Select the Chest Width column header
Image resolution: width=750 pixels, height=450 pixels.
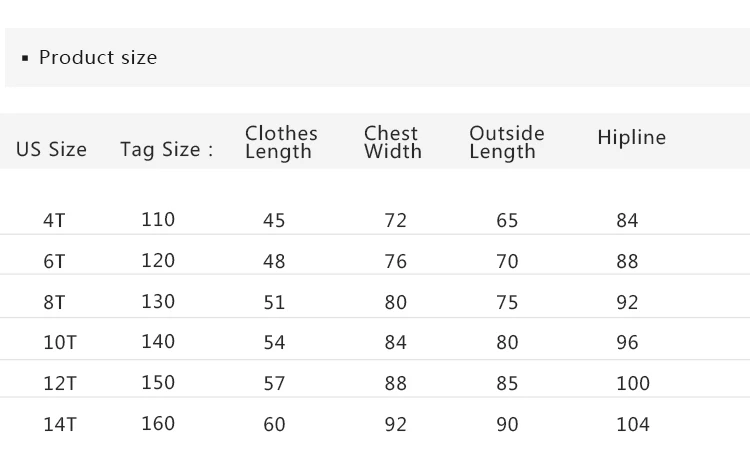click(392, 142)
